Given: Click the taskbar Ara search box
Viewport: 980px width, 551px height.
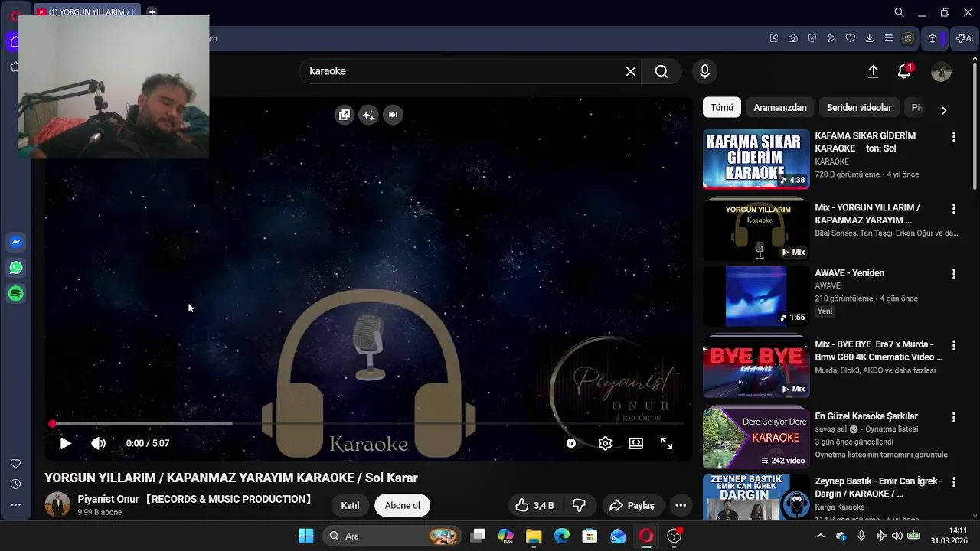Looking at the screenshot, I should pos(392,536).
